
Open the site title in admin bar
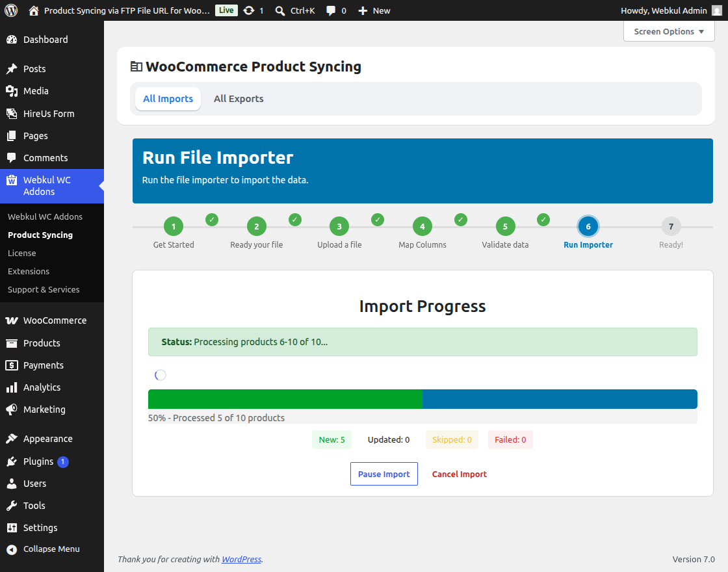coord(127,10)
